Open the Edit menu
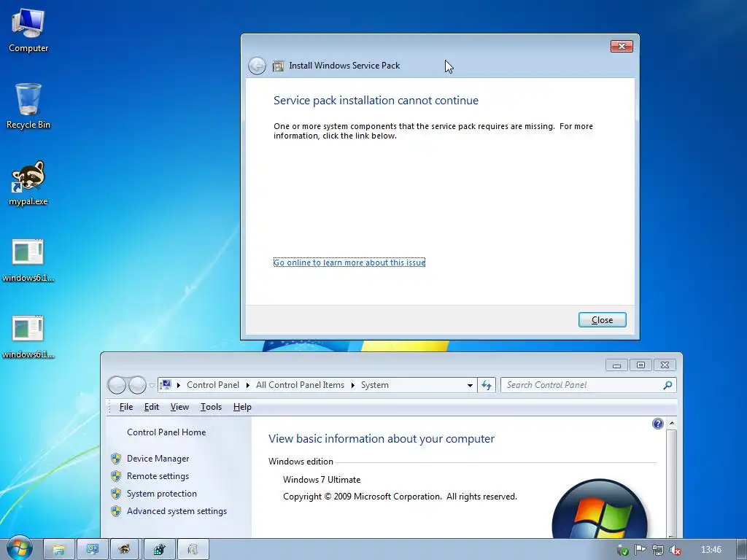The width and height of the screenshot is (747, 560). point(152,407)
